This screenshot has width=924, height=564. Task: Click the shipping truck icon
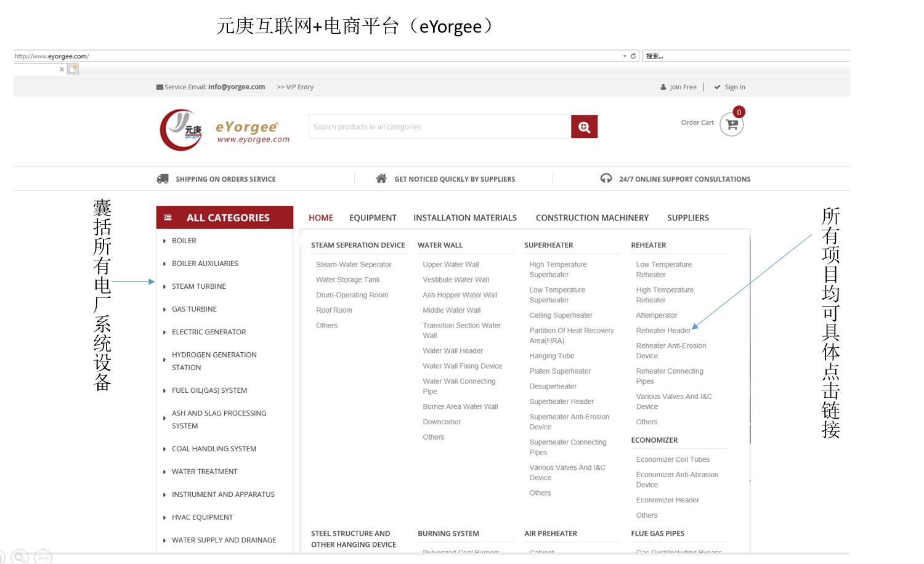pos(163,179)
